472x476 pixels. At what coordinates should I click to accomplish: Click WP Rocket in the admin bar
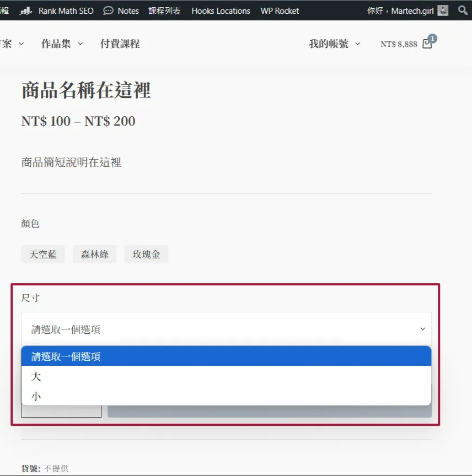[280, 10]
